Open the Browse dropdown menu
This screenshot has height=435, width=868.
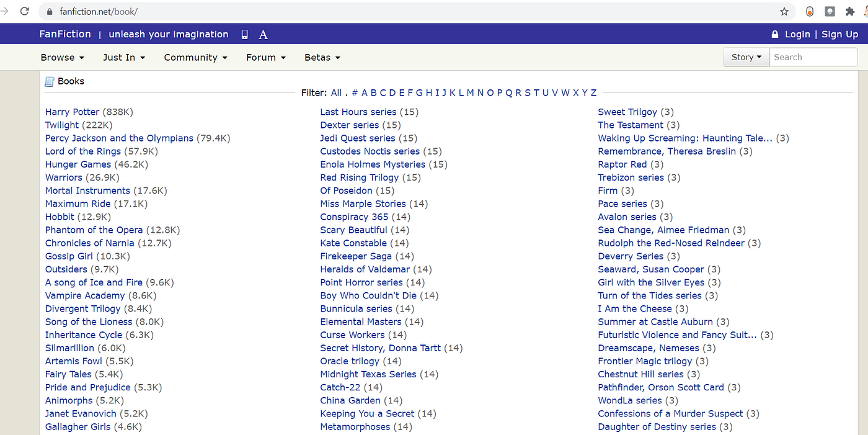(x=62, y=57)
